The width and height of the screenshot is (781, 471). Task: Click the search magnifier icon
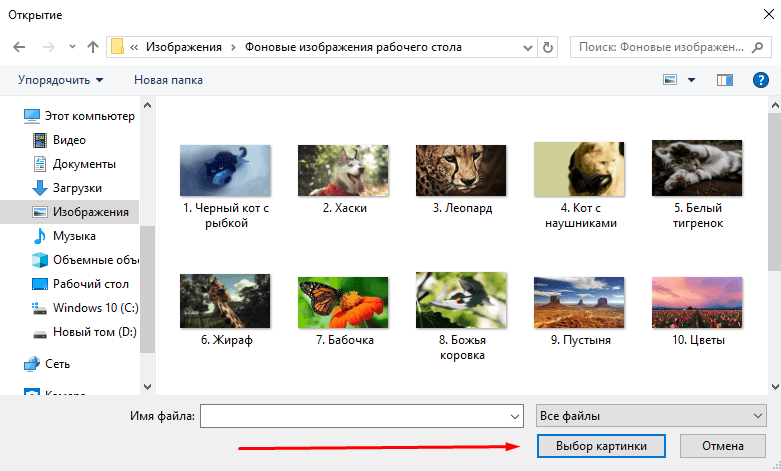click(757, 47)
